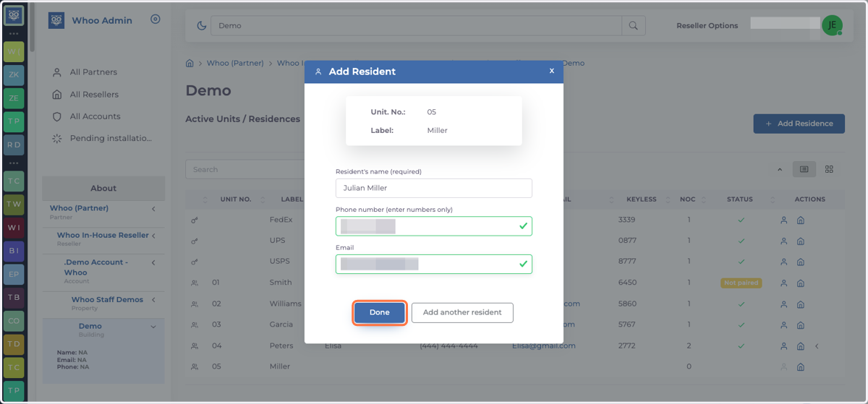This screenshot has height=404, width=868.
Task: Click the units table Search field
Action: point(246,169)
